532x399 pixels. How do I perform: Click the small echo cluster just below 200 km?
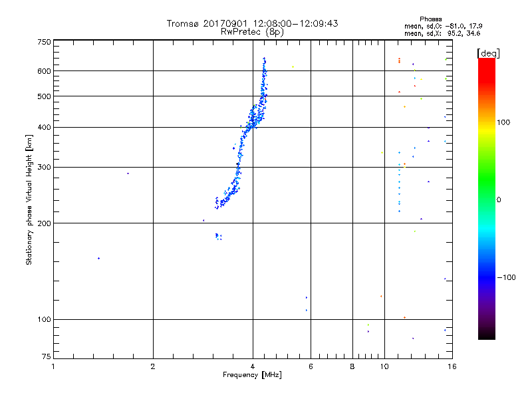(x=218, y=237)
